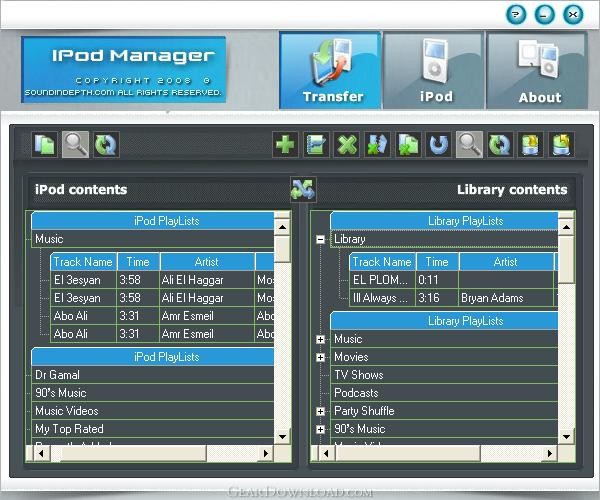
Task: Click the Track Name header in Library contents
Action: click(382, 262)
